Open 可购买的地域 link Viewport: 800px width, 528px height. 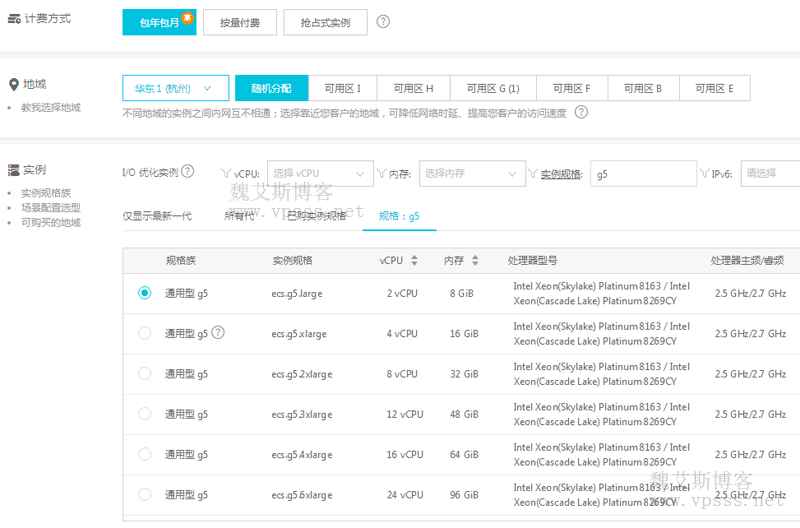coord(51,222)
